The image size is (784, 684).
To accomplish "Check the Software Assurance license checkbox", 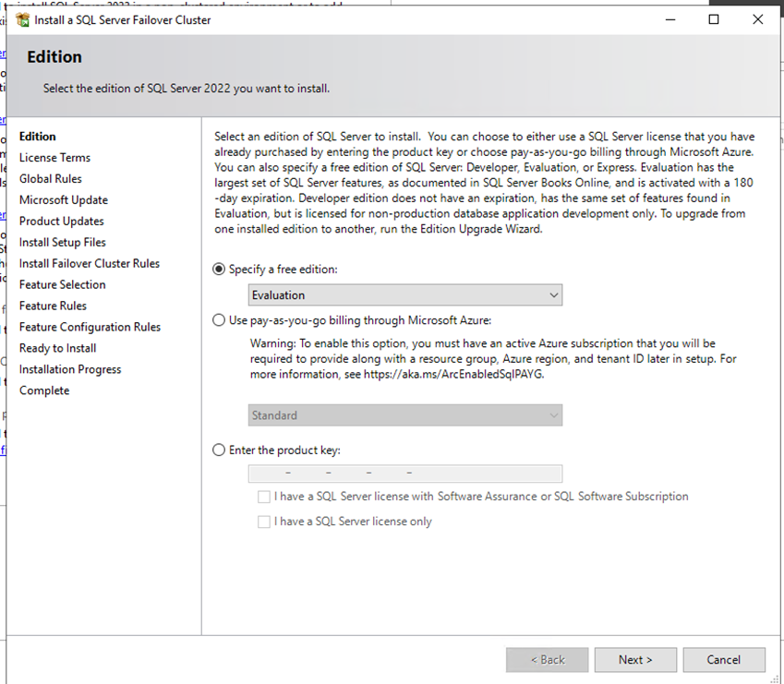I will [265, 497].
